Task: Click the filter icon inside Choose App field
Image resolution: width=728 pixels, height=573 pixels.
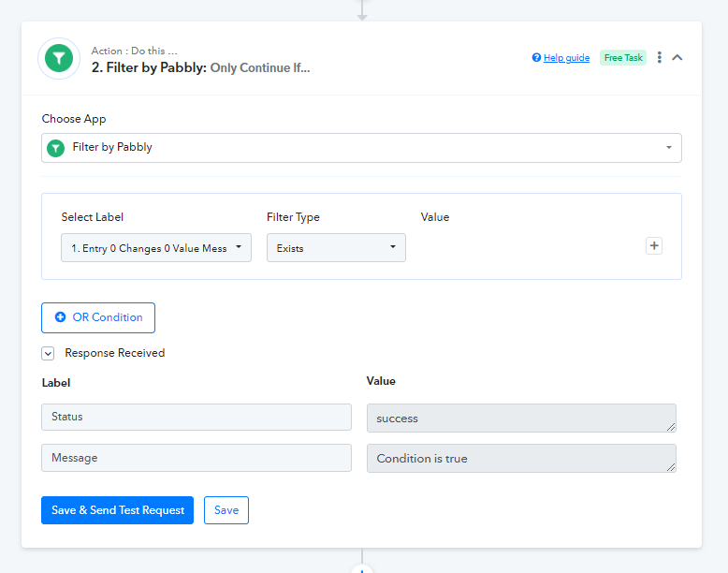Action: pyautogui.click(x=56, y=148)
